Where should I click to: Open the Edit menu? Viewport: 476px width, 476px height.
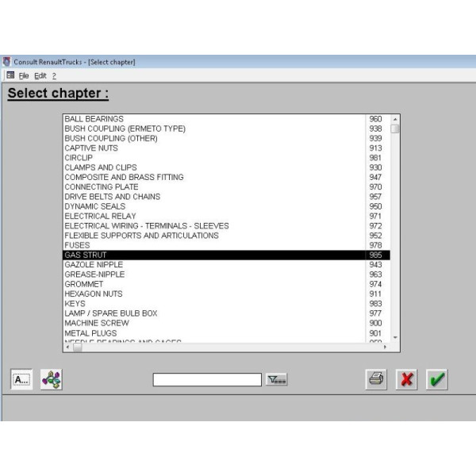point(40,75)
